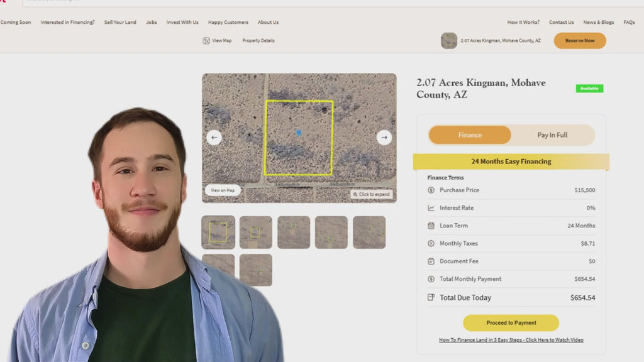The image size is (644, 362).
Task: Click the blue marker inside yellow parcel
Action: [x=299, y=133]
